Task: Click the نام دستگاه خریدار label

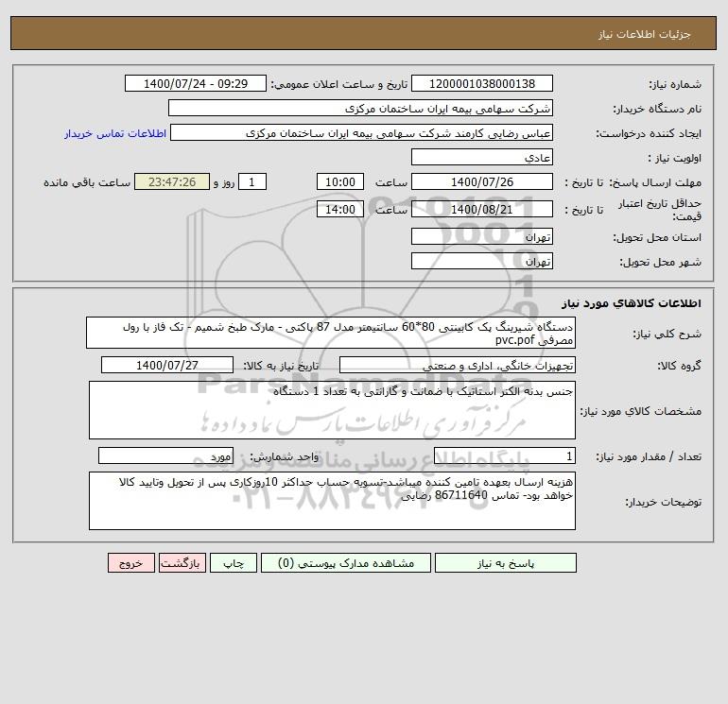Action: [657, 109]
